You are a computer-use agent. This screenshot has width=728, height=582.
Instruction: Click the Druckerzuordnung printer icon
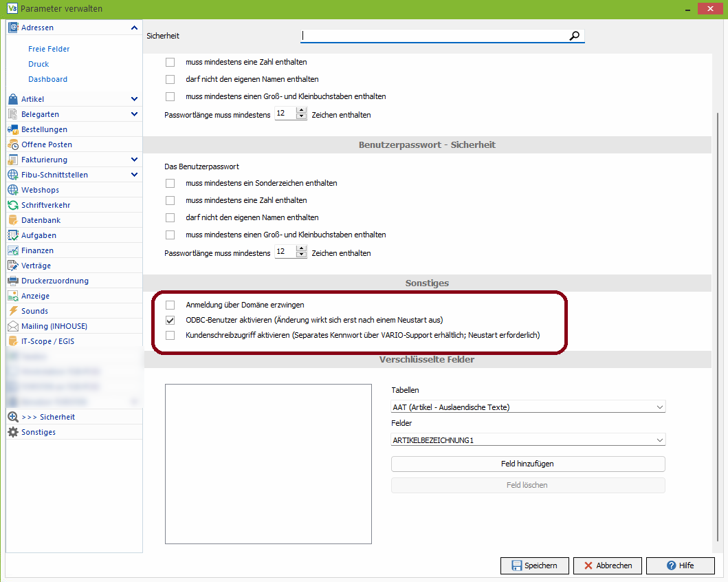13,281
